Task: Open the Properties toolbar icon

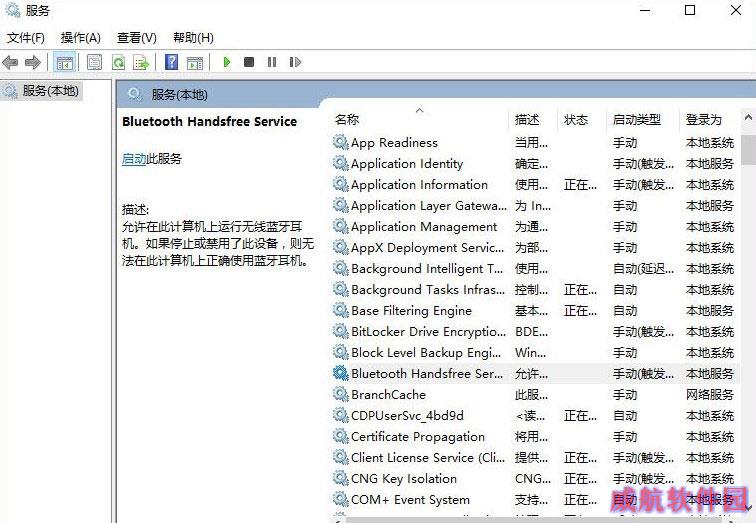Action: (x=94, y=62)
